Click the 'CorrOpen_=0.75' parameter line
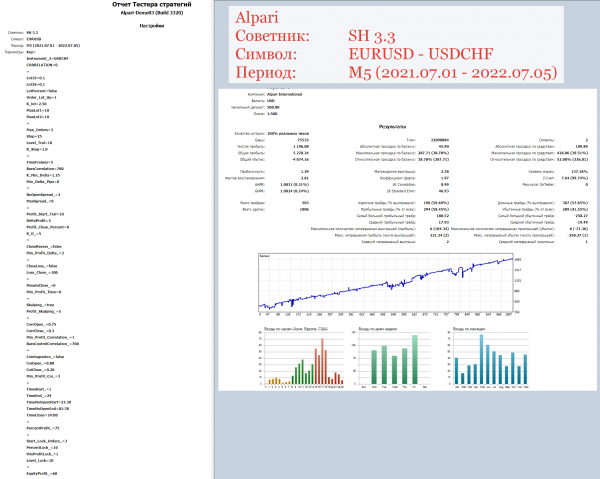The width and height of the screenshot is (600, 479). (x=41, y=324)
